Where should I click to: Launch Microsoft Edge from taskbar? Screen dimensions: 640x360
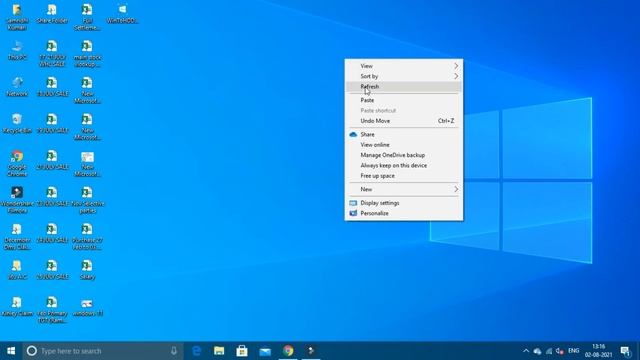tap(196, 351)
